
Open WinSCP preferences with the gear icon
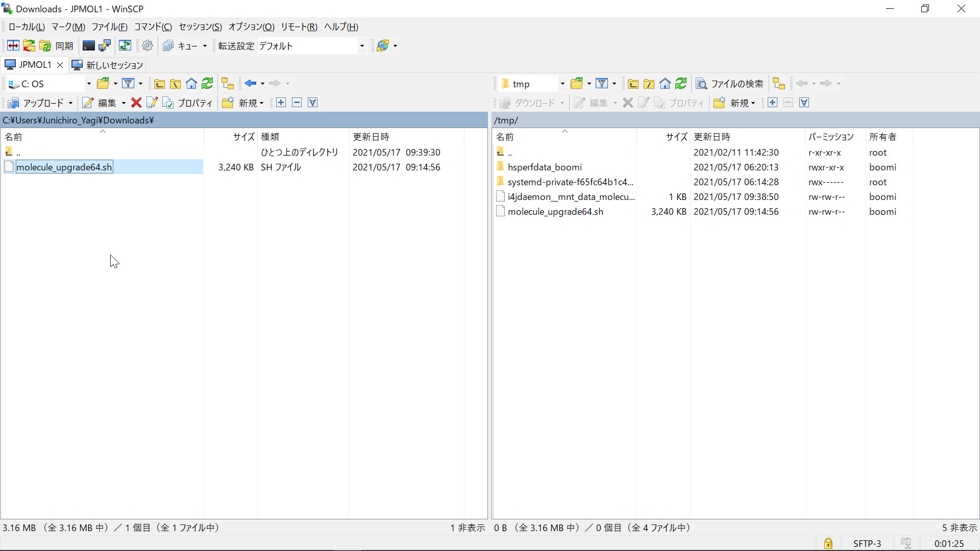click(x=148, y=45)
